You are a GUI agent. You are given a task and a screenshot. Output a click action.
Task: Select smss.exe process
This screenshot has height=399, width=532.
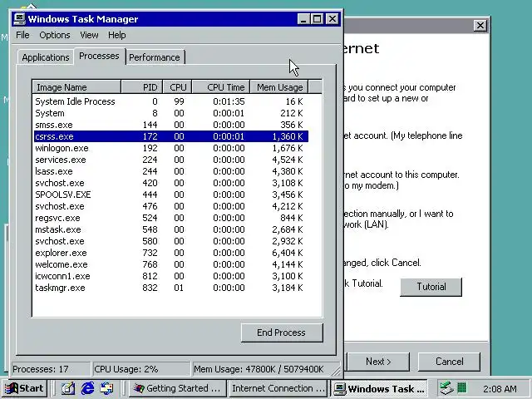pyautogui.click(x=170, y=125)
